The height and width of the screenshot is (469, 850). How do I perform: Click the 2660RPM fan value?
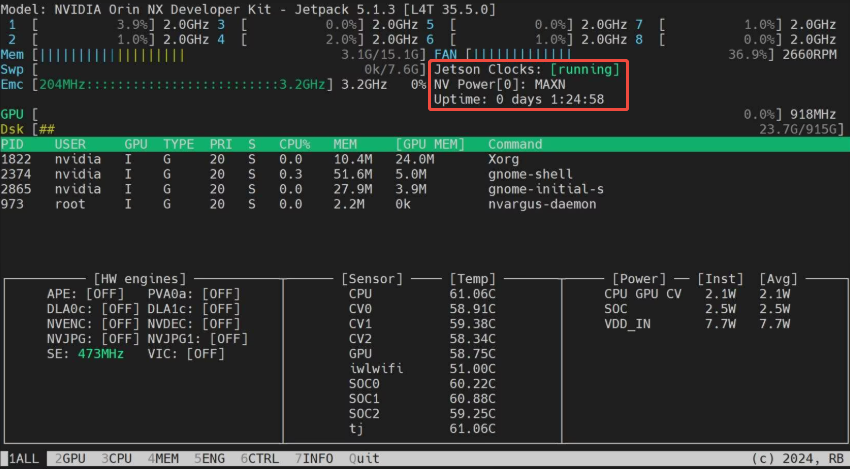coord(809,55)
